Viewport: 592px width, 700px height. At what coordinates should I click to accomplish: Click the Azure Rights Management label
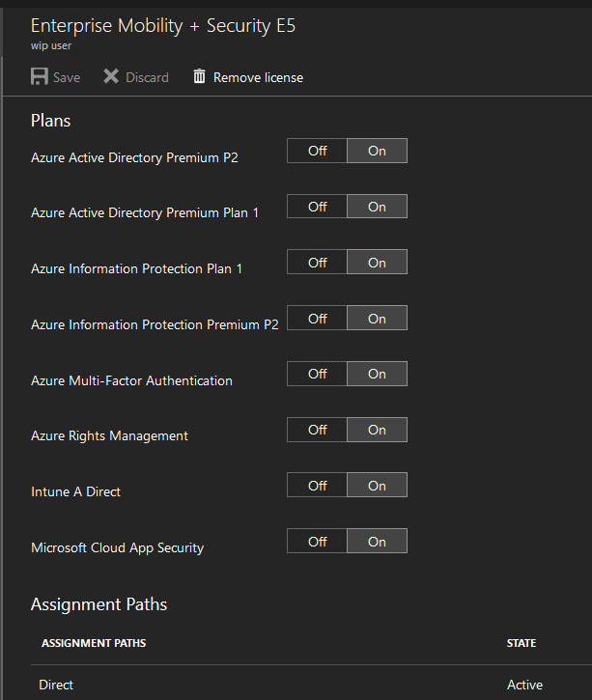click(109, 436)
